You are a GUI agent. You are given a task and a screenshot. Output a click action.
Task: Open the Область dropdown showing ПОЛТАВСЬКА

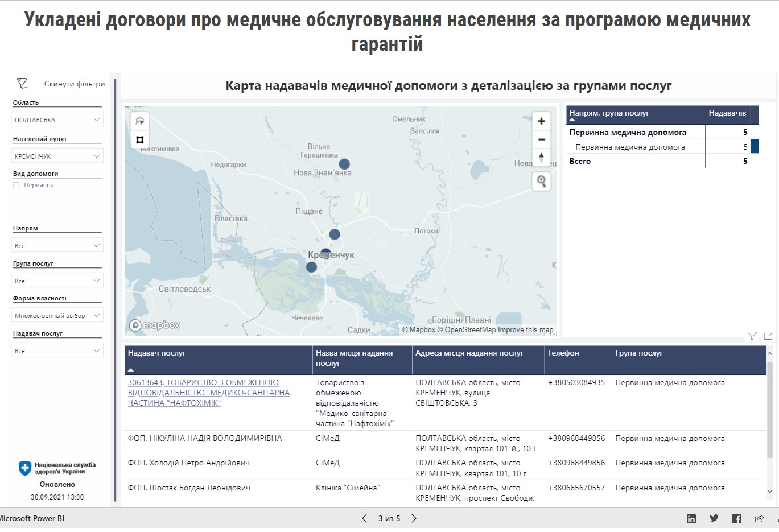[x=57, y=120]
